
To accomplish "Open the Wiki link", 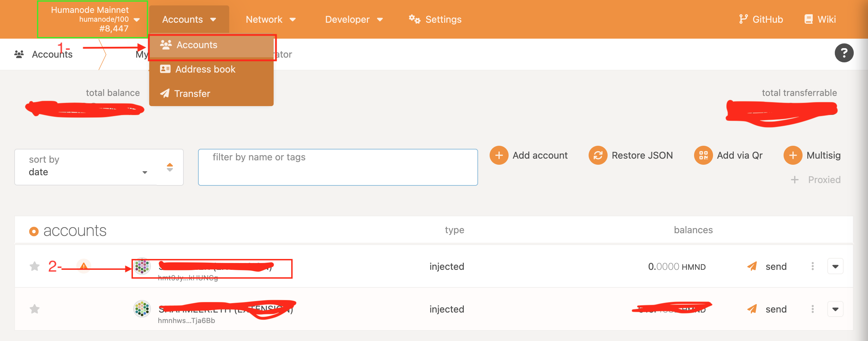I will coord(820,19).
